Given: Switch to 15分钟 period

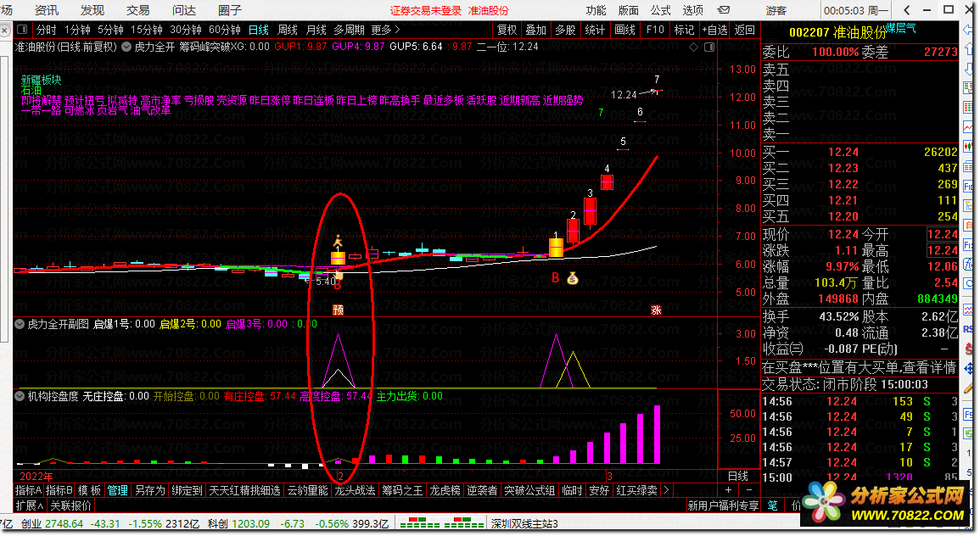Looking at the screenshot, I should (x=147, y=30).
